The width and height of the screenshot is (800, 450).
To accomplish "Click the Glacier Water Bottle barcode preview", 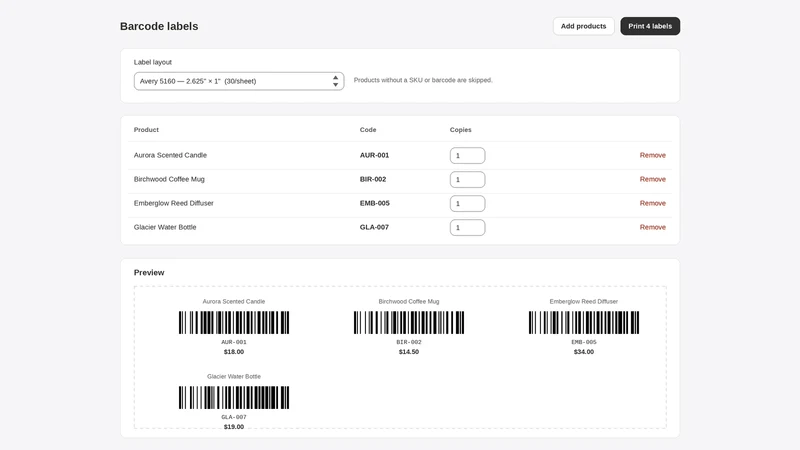I will coord(234,397).
